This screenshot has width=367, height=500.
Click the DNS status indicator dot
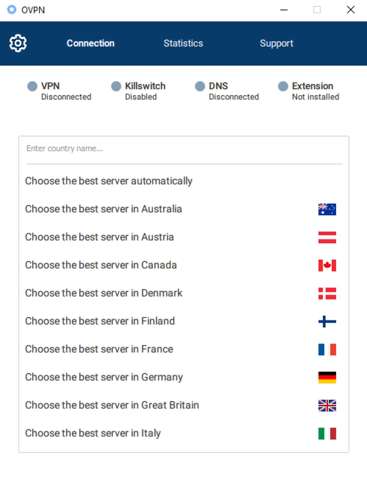point(200,86)
